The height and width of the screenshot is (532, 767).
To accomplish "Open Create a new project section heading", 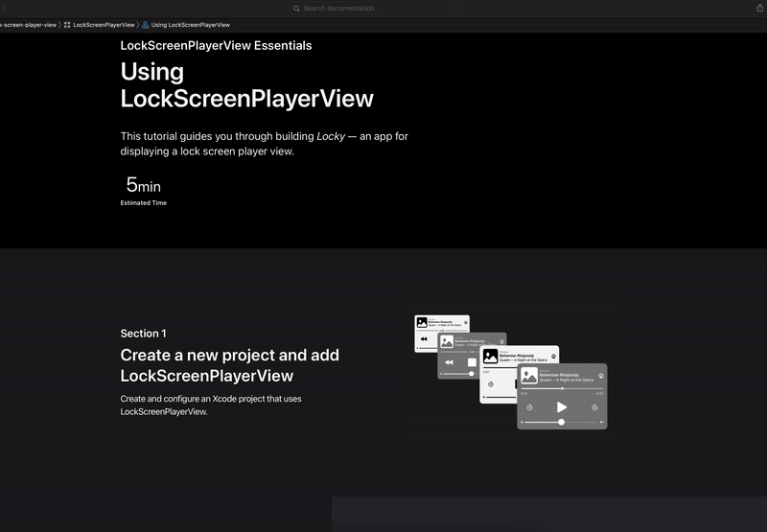I will tap(229, 365).
